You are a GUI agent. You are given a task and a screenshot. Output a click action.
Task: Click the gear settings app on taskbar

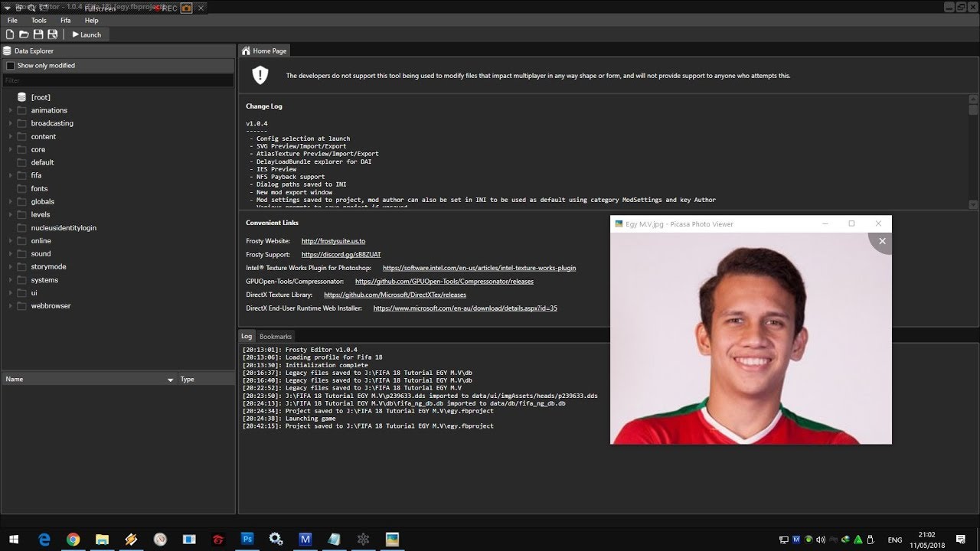tap(276, 539)
